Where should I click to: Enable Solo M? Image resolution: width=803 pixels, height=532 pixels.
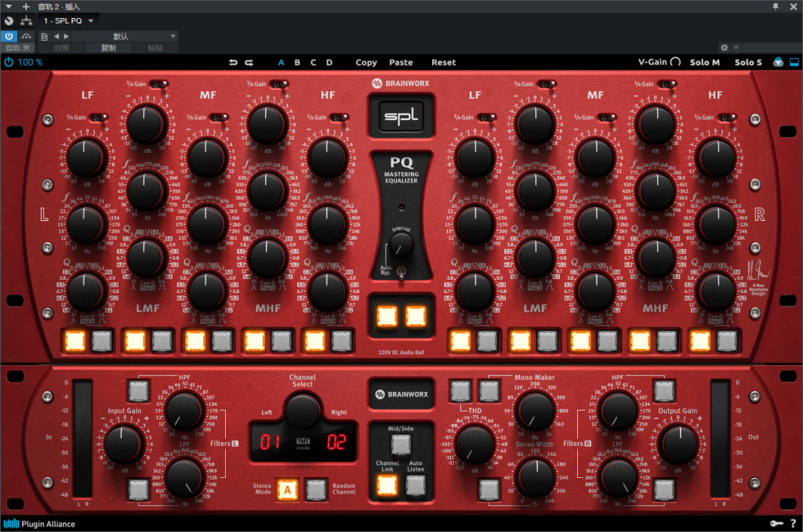click(705, 63)
